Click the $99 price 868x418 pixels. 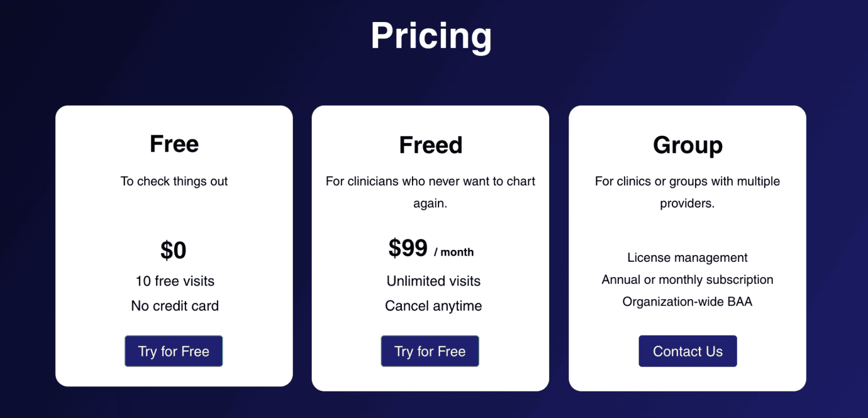pyautogui.click(x=408, y=248)
